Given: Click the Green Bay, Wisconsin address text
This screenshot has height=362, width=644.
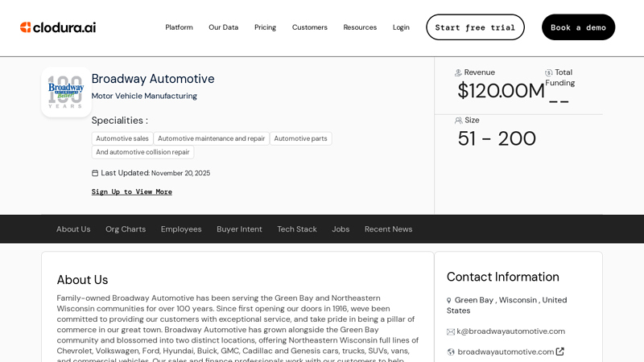Looking at the screenshot, I should (507, 305).
